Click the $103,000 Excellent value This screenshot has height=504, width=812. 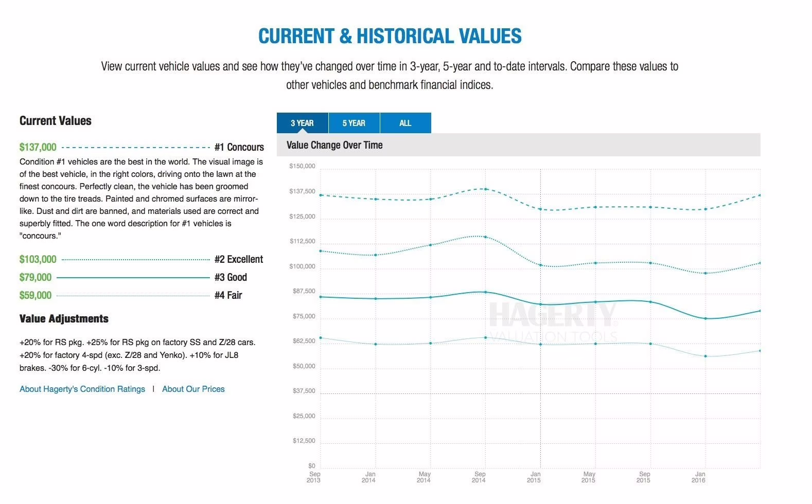(38, 259)
